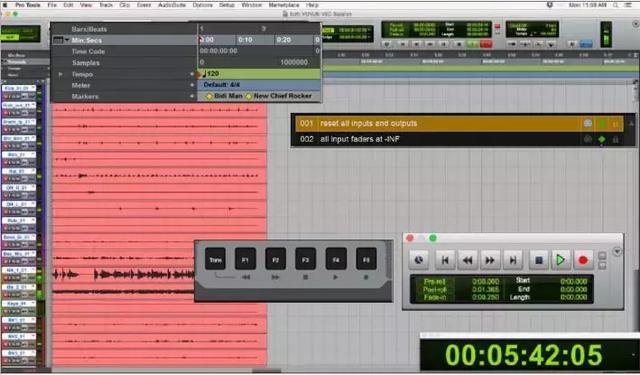640x375 pixels.
Task: Toggle the lock icon on snapshot 002 row
Action: (x=616, y=140)
